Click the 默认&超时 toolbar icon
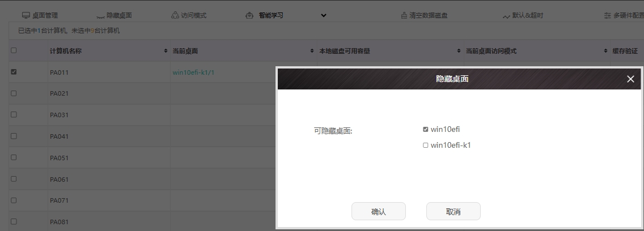The image size is (644, 231). tap(506, 16)
